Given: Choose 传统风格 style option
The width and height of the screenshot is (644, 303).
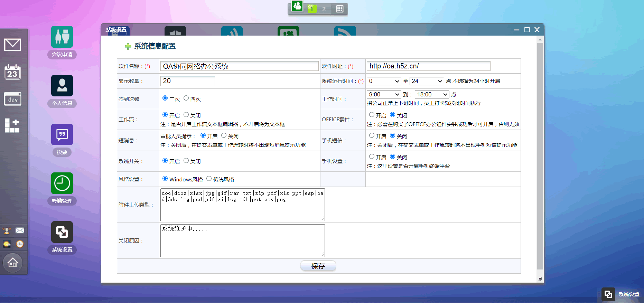Looking at the screenshot, I should 209,179.
